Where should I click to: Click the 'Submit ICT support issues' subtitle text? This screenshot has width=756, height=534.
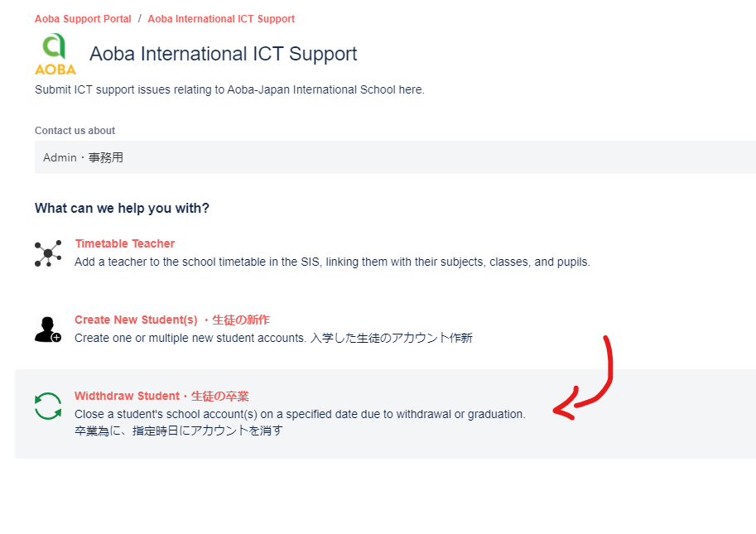pos(229,89)
